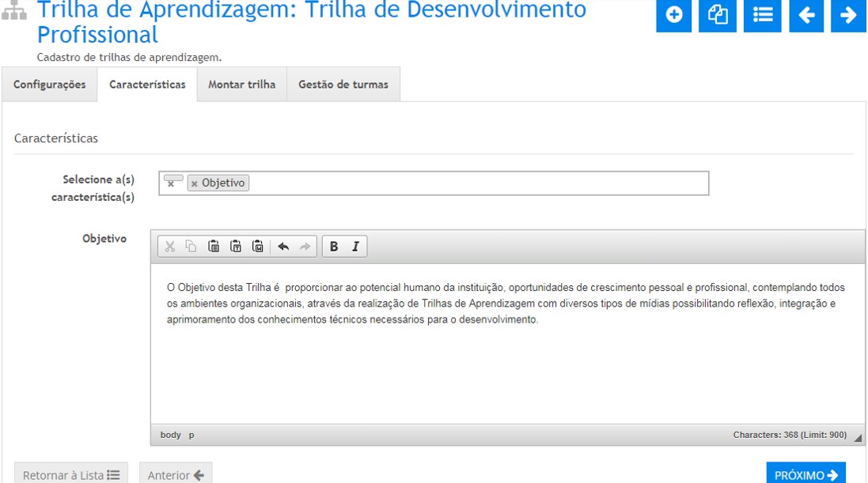Click the blue add new (plus) icon
868x483 pixels.
(674, 15)
